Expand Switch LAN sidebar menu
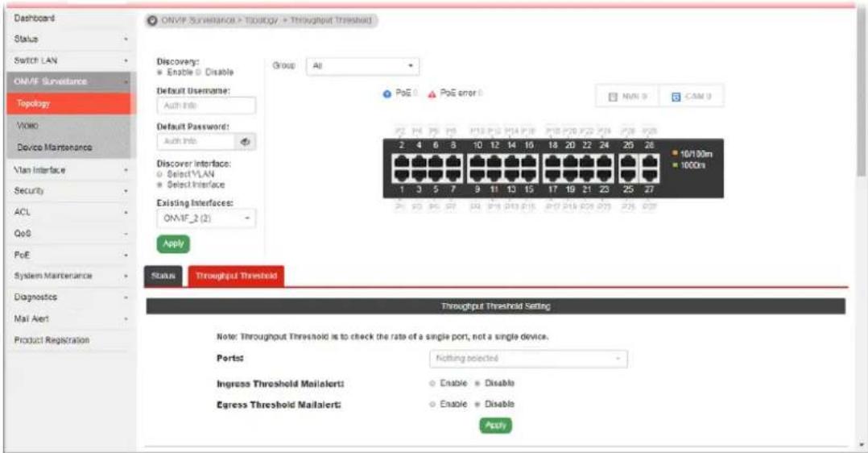 69,60
